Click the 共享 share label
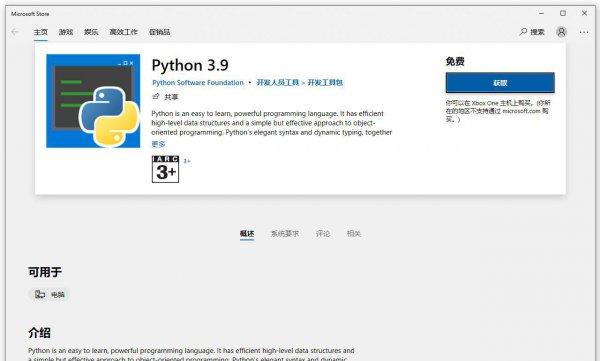This screenshot has height=361, width=600. click(171, 97)
